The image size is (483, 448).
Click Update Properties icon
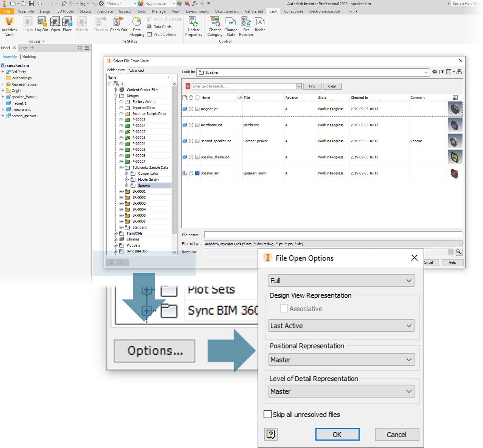194,27
